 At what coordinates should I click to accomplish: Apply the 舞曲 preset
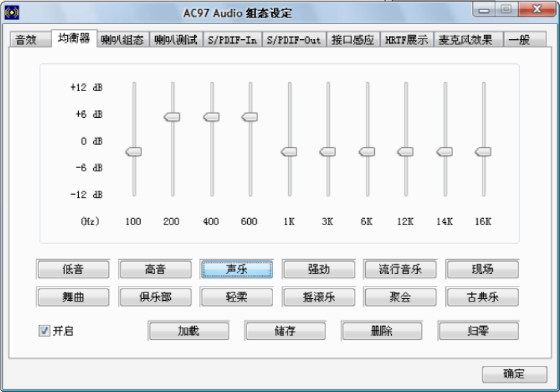pyautogui.click(x=73, y=297)
